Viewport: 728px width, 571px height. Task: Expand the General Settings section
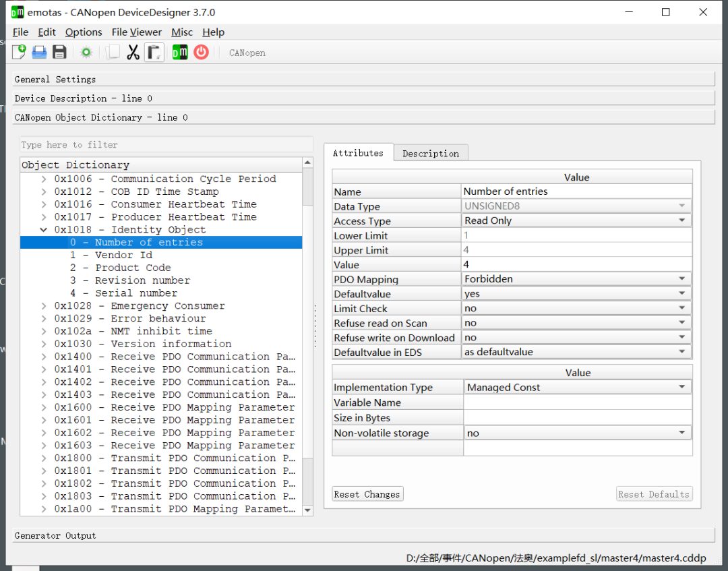click(x=363, y=80)
